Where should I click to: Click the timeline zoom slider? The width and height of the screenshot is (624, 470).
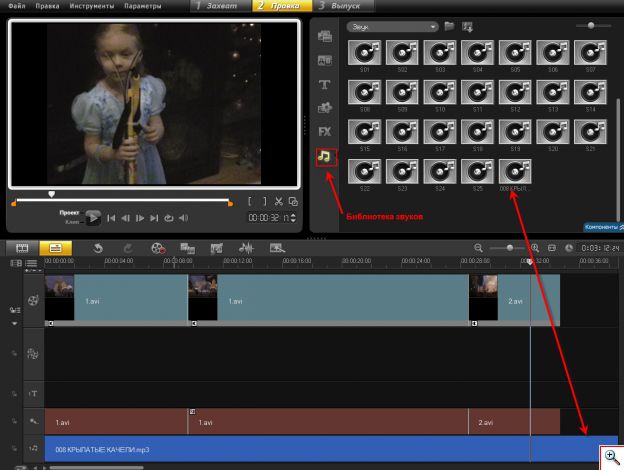(x=510, y=248)
